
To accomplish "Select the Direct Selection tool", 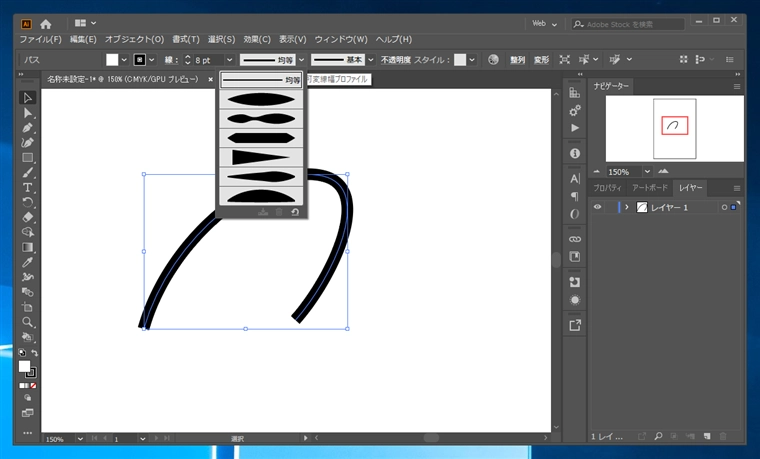I will [27, 113].
